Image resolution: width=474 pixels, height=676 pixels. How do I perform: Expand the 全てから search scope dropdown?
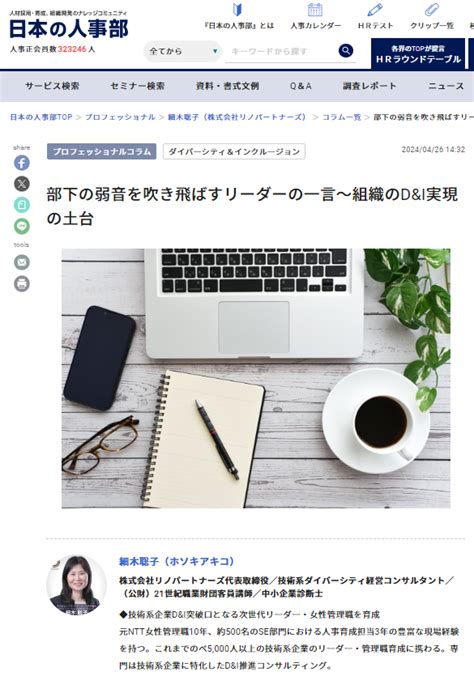(x=183, y=51)
